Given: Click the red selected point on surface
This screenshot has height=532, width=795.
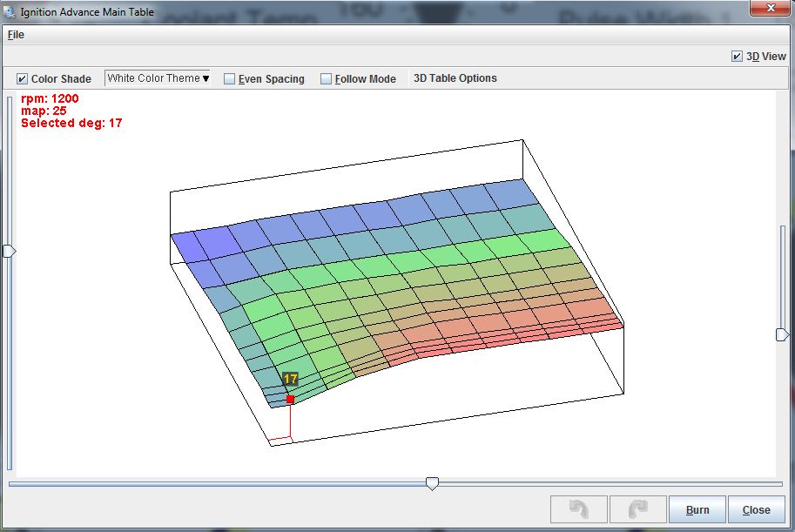Looking at the screenshot, I should pyautogui.click(x=290, y=400).
